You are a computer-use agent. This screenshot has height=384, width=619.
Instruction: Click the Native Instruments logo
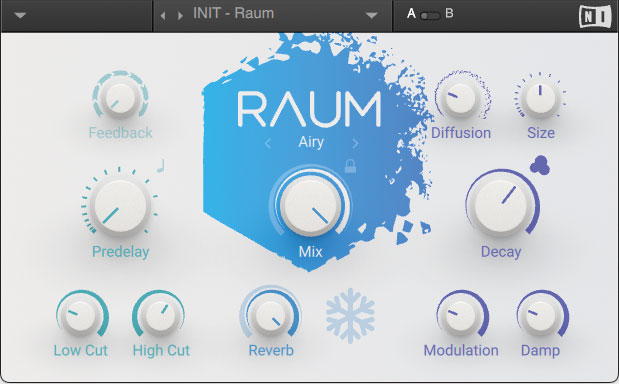click(x=595, y=17)
